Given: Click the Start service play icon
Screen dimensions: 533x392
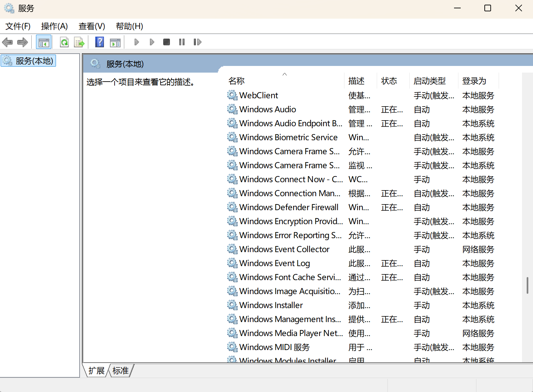Looking at the screenshot, I should 136,42.
